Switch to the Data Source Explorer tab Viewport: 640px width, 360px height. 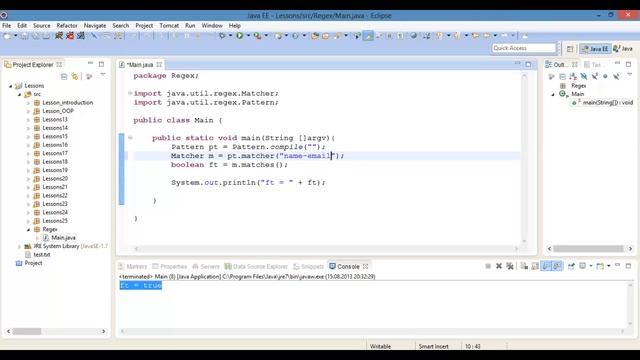256,266
